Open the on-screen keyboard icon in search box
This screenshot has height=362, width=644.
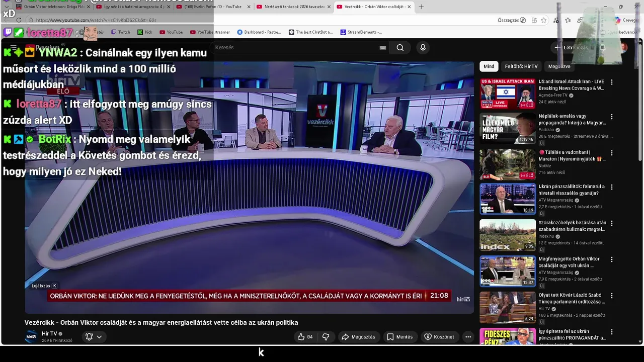[x=383, y=48]
